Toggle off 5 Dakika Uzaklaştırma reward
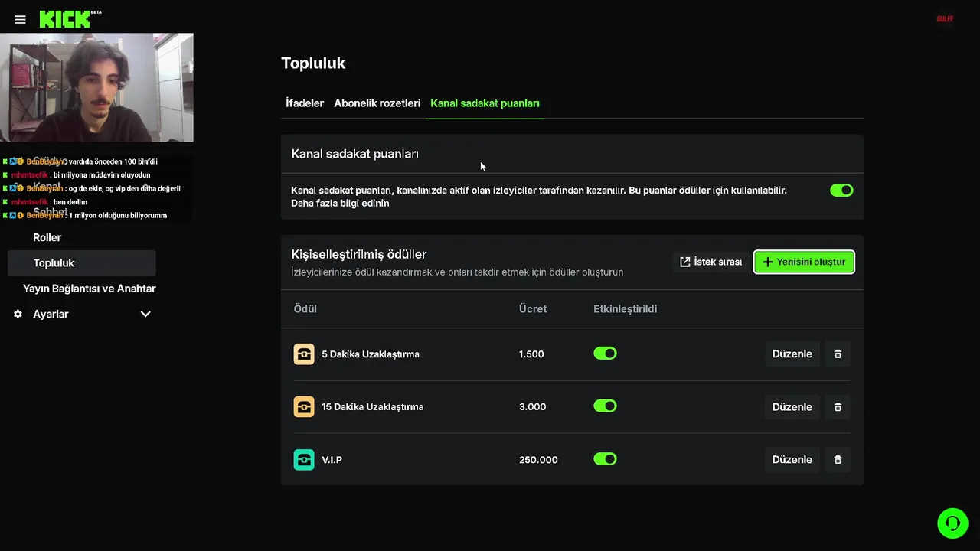 605,354
